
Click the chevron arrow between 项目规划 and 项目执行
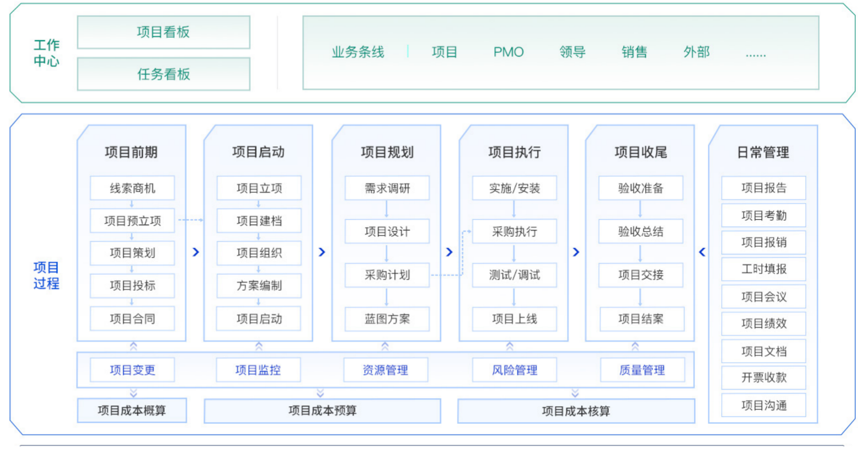(449, 252)
